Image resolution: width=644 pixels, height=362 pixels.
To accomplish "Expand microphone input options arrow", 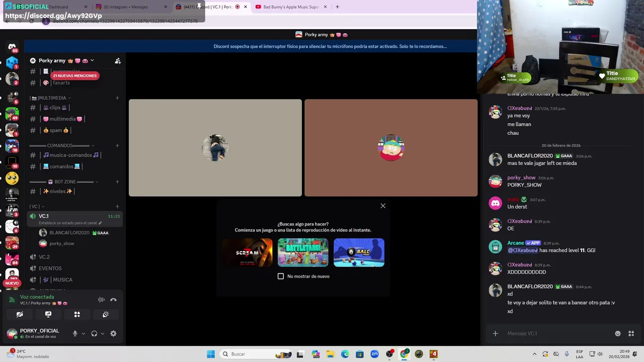I will pyautogui.click(x=84, y=333).
